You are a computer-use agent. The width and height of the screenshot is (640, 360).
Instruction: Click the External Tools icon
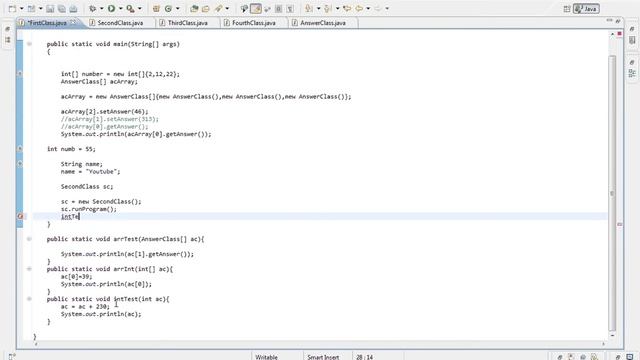(130, 9)
